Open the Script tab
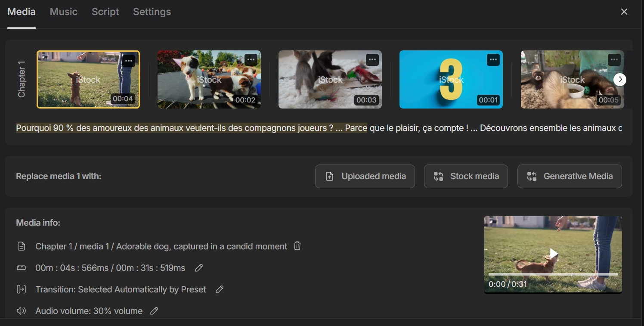The width and height of the screenshot is (644, 326). click(x=105, y=12)
